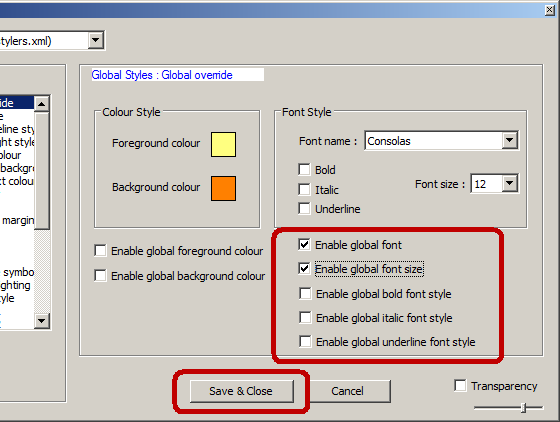Select the 'margin' style list item
Image resolution: width=560 pixels, height=422 pixels.
[x=17, y=220]
